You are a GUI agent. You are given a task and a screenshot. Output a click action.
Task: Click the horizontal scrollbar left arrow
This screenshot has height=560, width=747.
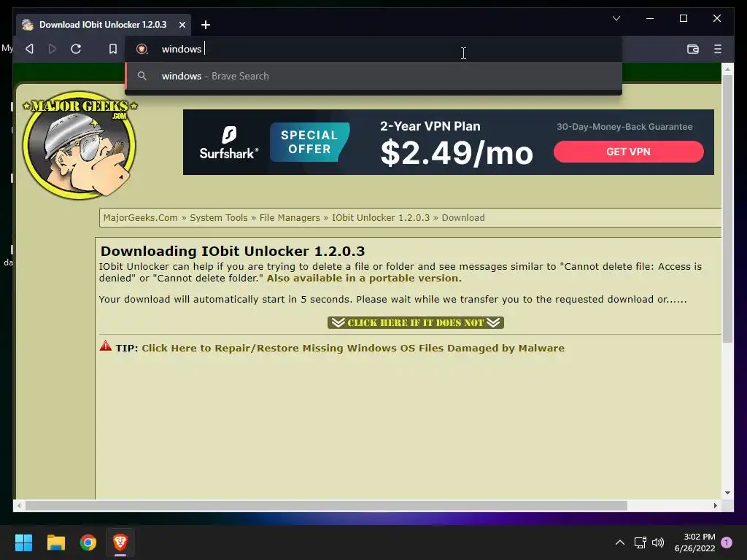point(19,506)
